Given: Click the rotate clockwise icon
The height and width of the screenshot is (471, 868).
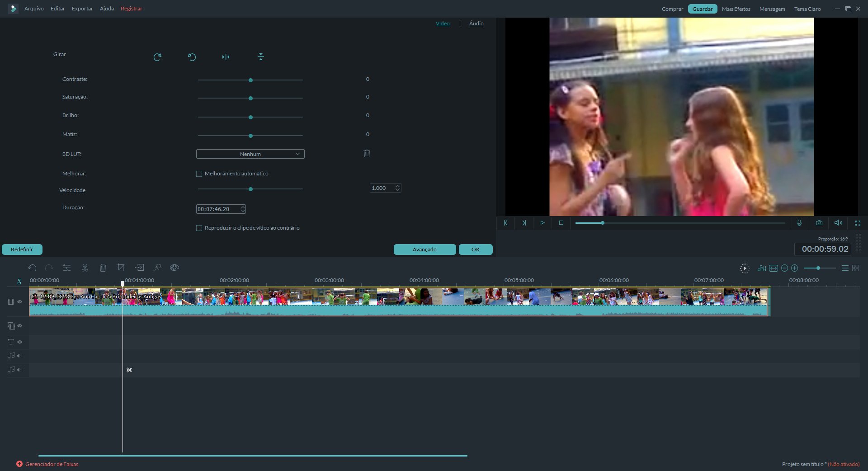Looking at the screenshot, I should [157, 57].
